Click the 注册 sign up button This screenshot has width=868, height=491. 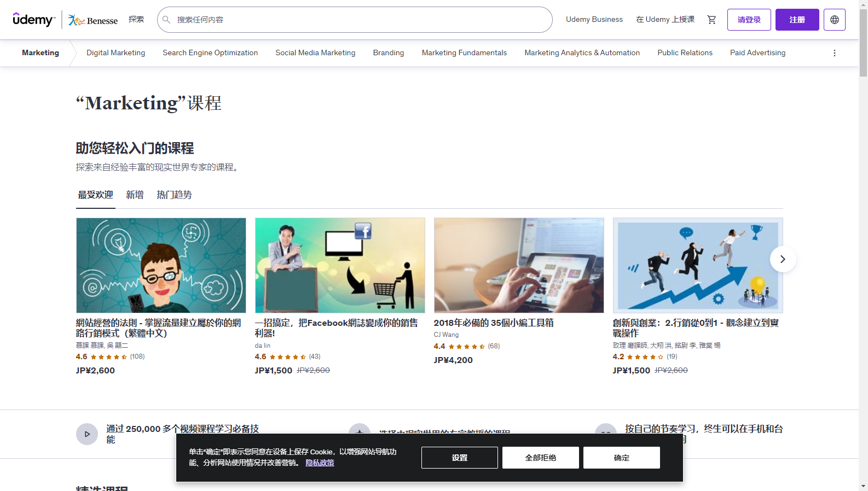[797, 20]
